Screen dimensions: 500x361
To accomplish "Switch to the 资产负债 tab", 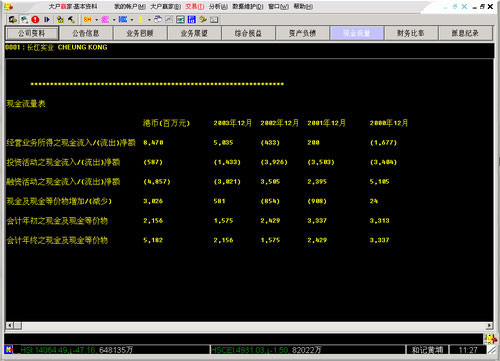I will 302,33.
